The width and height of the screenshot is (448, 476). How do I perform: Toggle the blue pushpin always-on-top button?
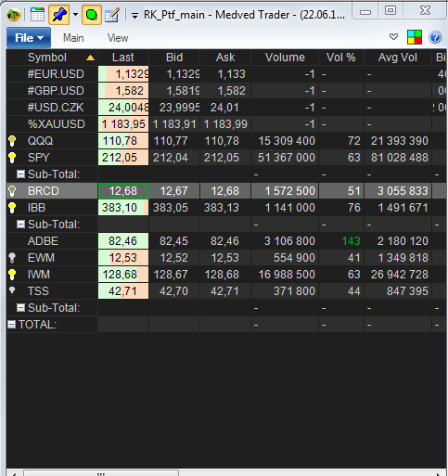(x=59, y=15)
